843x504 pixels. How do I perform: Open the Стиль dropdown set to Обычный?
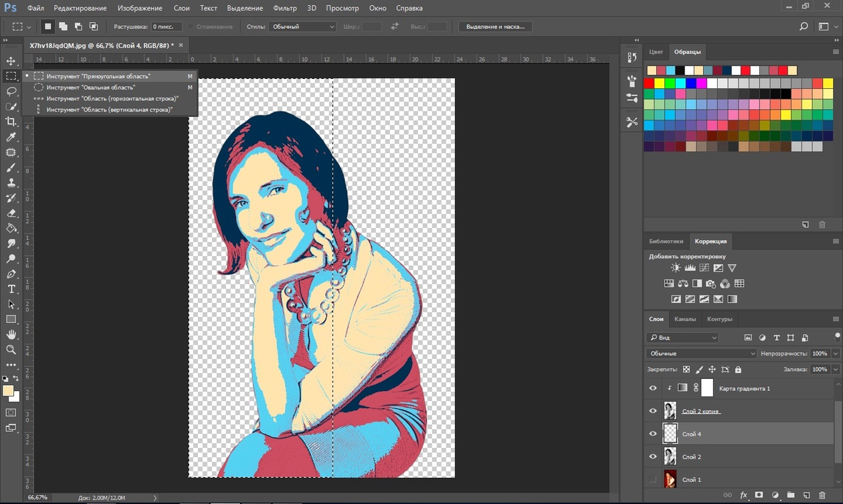302,27
